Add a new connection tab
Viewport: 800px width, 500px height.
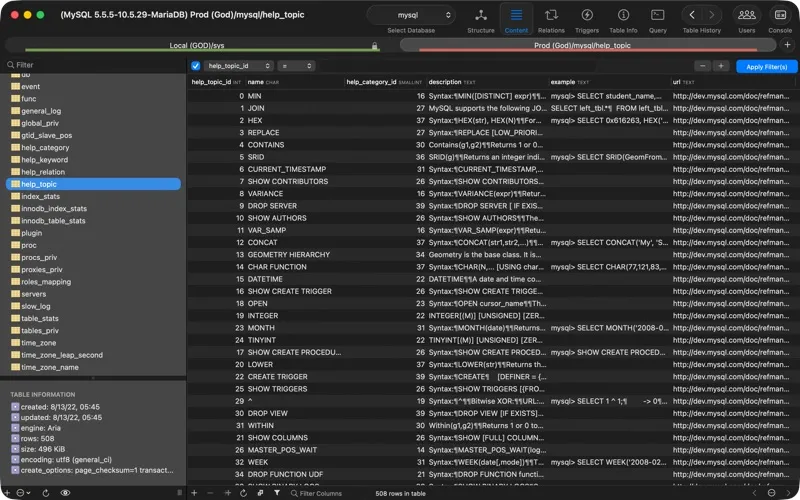tap(787, 45)
